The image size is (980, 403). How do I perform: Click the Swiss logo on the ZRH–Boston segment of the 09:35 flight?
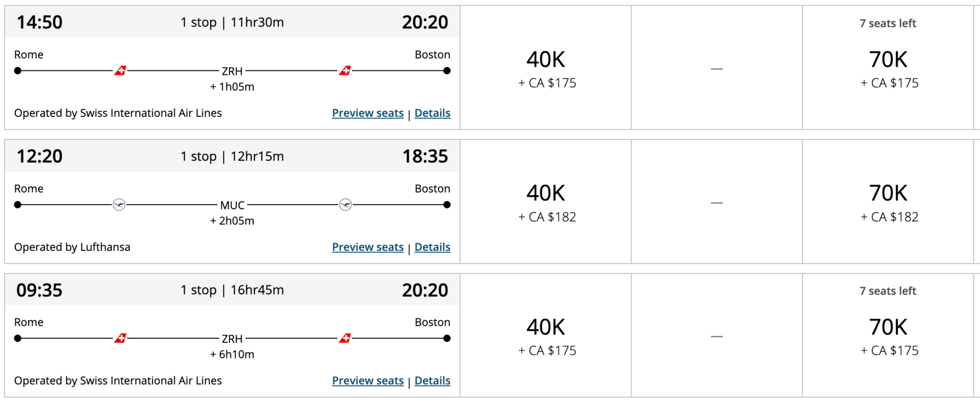coord(345,338)
